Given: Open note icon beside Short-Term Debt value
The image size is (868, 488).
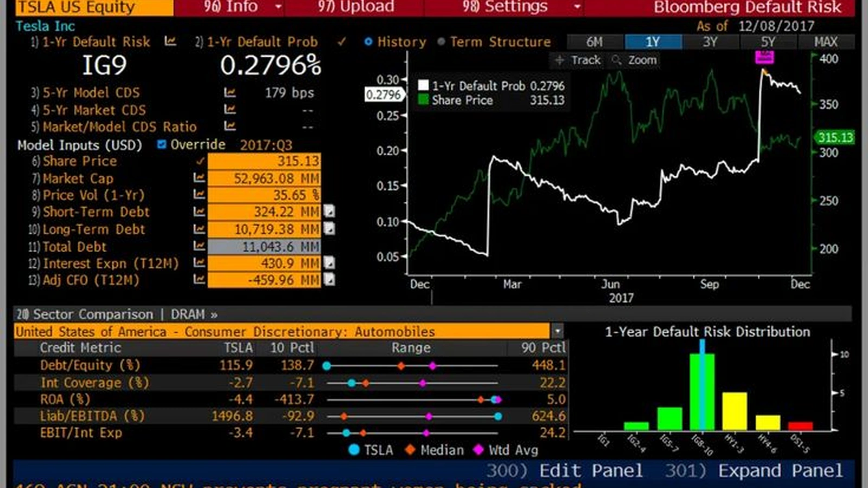Looking at the screenshot, I should click(329, 211).
